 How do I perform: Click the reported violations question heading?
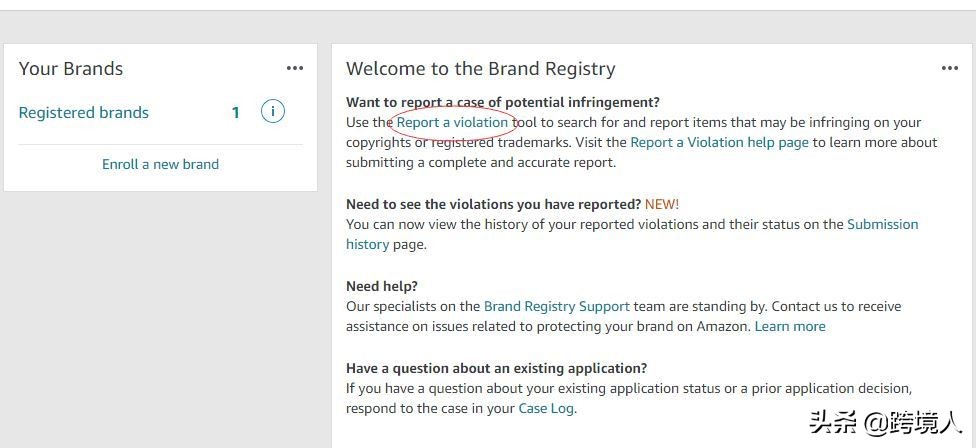(x=493, y=204)
